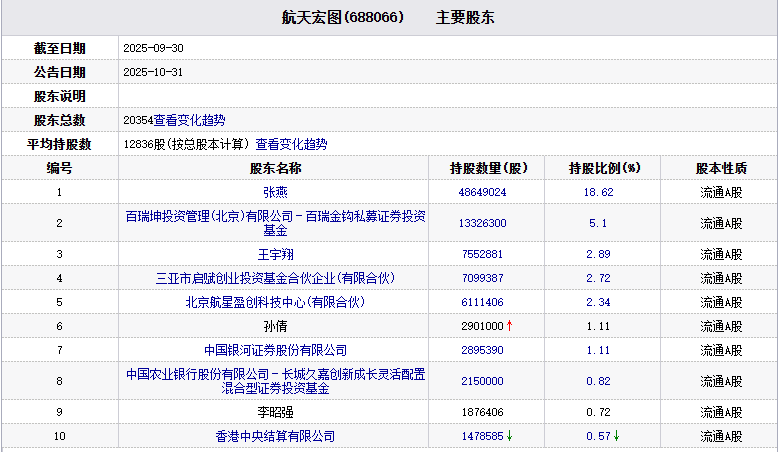779x452 pixels.
Task: Click the green down arrow beside 1478585
Action: point(510,436)
